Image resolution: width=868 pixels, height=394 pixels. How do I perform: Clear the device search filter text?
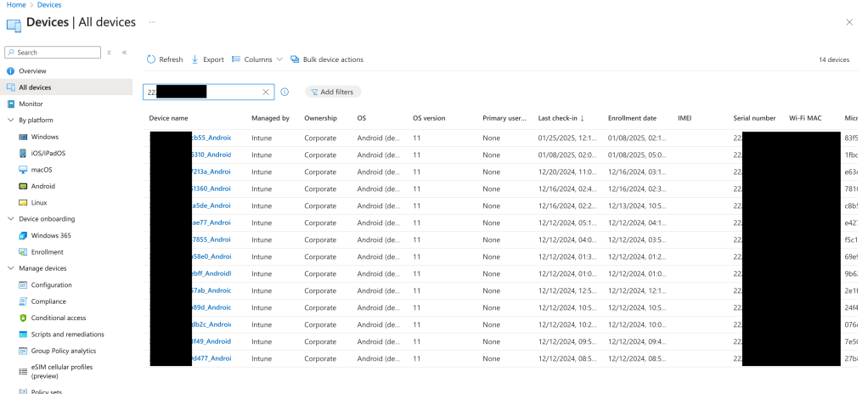(266, 92)
